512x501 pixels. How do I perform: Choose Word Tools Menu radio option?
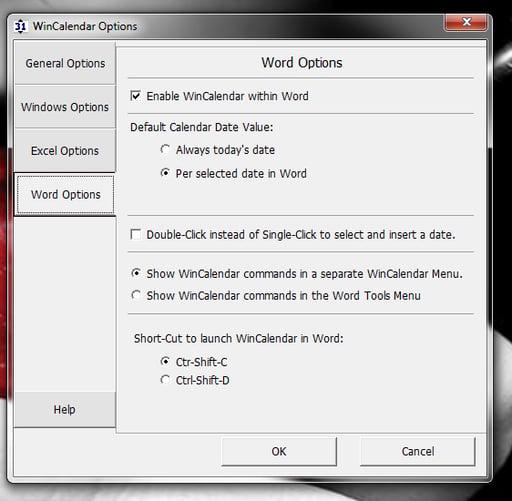(x=136, y=295)
